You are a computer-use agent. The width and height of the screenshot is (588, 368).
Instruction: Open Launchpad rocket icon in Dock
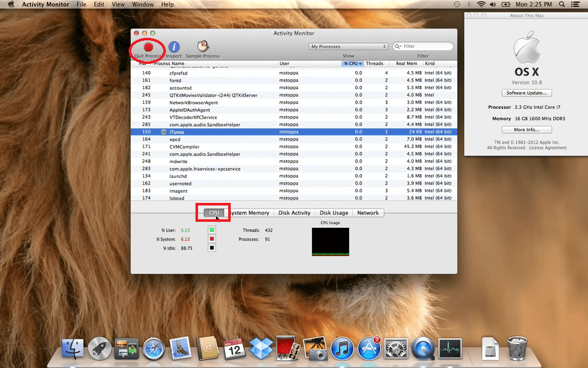point(100,349)
